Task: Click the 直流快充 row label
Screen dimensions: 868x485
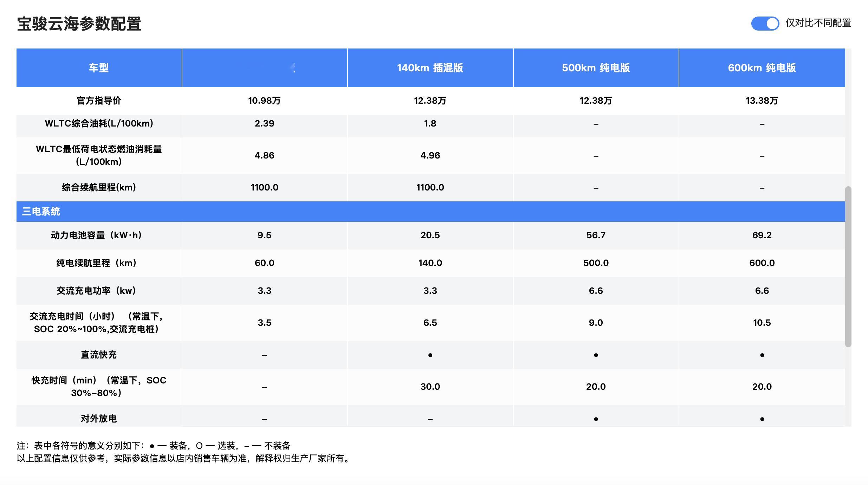Action: [99, 355]
